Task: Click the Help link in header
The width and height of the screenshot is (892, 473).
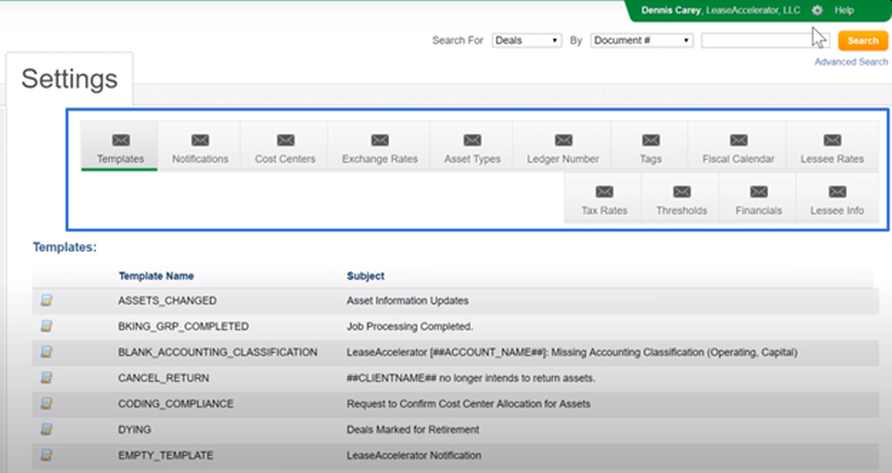Action: click(844, 10)
